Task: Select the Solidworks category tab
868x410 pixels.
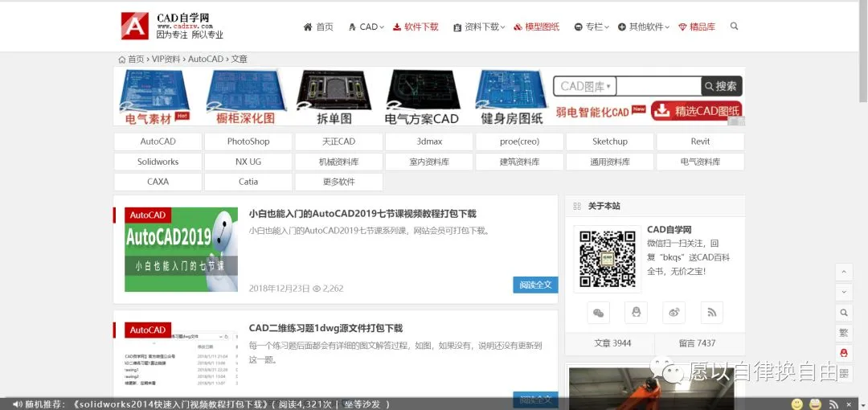Action: 158,162
